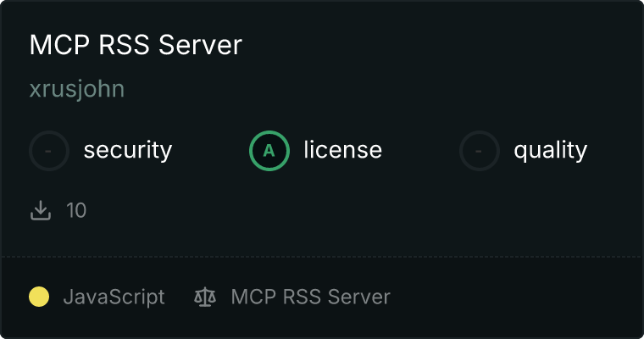Click the dashed divider above the footer
The height and width of the screenshot is (339, 644).
click(x=322, y=256)
